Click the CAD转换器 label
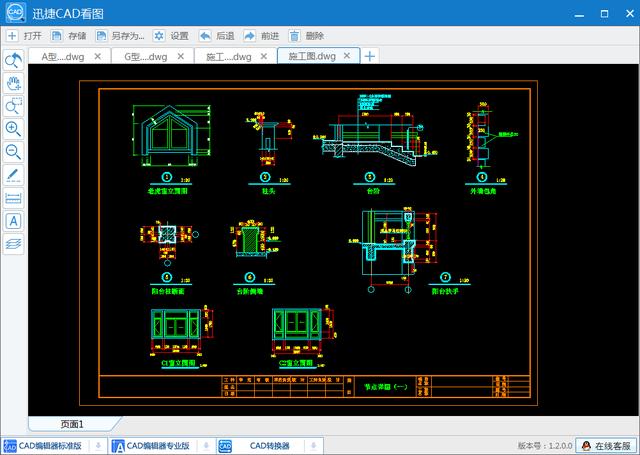Viewport: 640px width, 455px height. point(269,446)
